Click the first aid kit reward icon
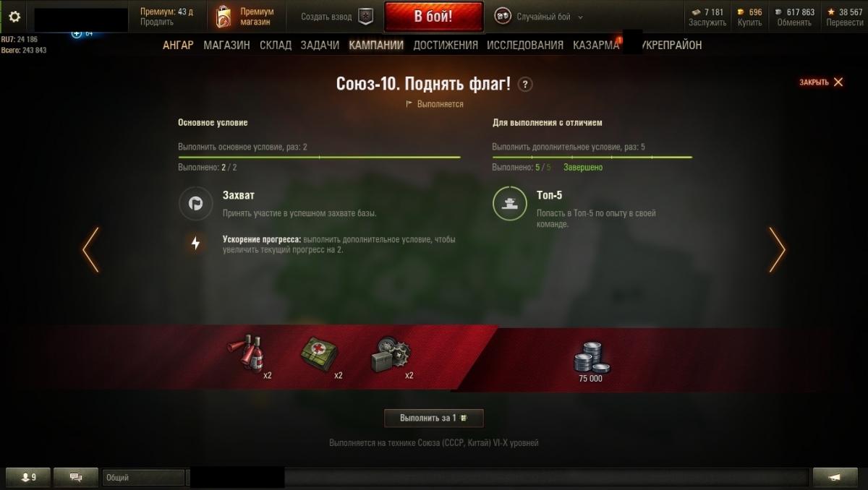868x490 pixels. click(319, 353)
